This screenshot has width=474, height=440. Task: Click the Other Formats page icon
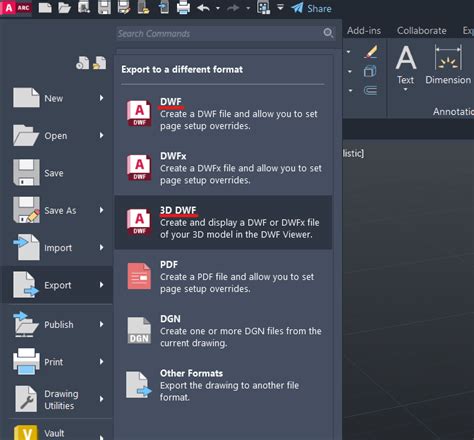pyautogui.click(x=139, y=385)
